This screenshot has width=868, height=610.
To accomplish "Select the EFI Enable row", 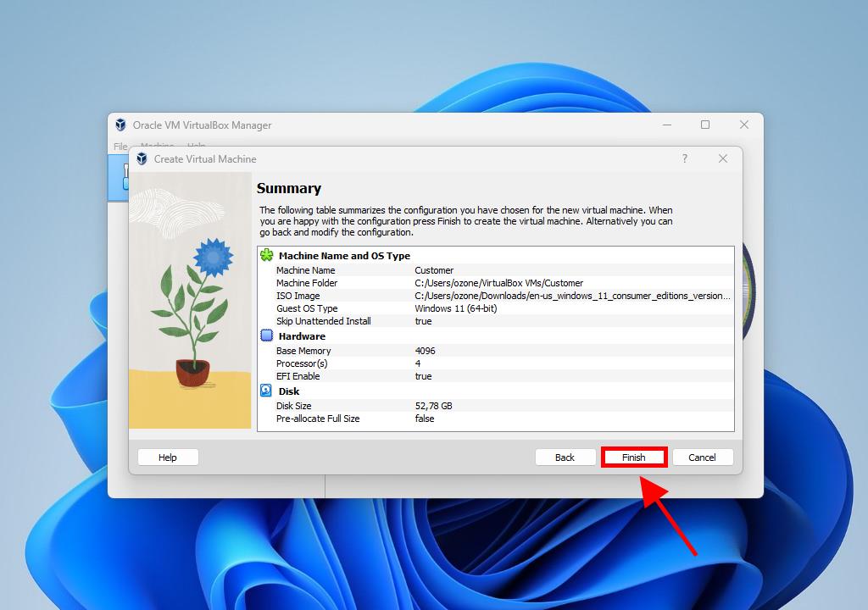I will click(495, 376).
